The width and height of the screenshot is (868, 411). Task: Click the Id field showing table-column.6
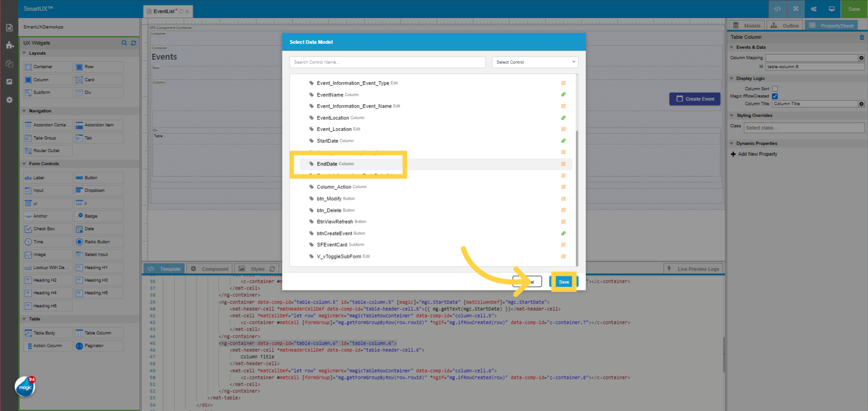coord(815,67)
